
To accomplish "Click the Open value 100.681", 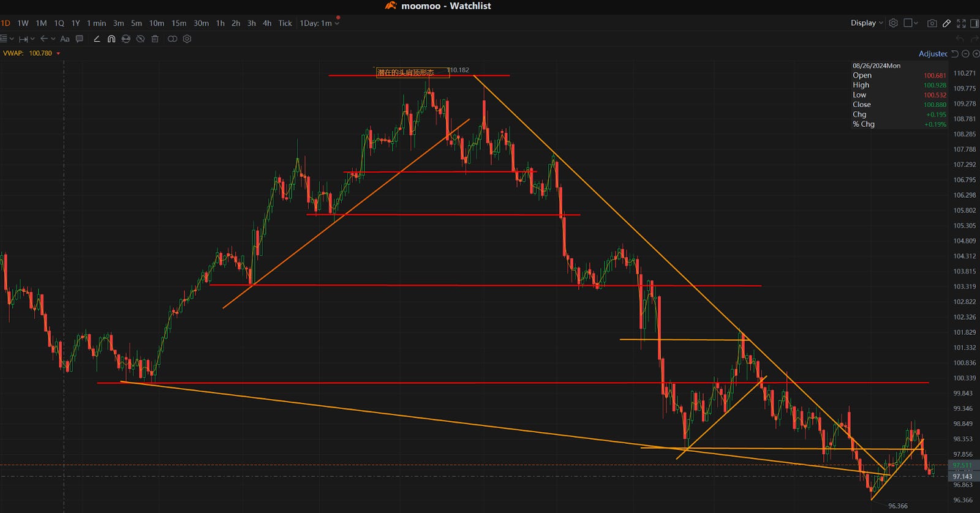I will click(935, 75).
